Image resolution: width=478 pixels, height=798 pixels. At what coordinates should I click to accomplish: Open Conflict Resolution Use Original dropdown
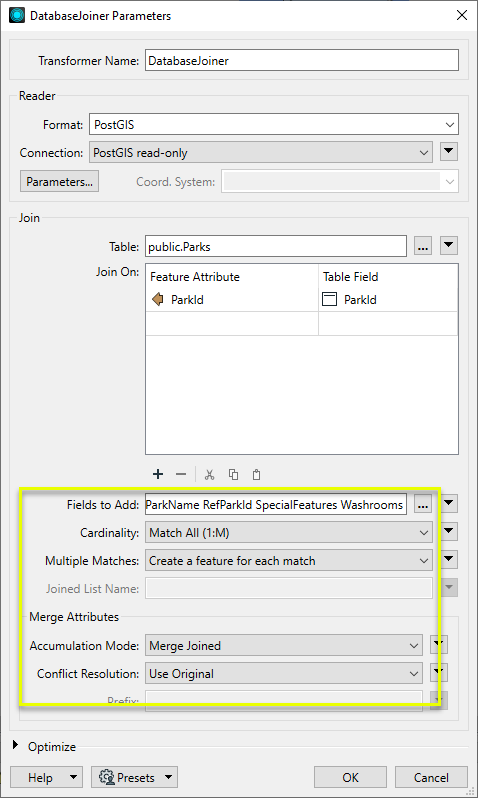[x=284, y=674]
